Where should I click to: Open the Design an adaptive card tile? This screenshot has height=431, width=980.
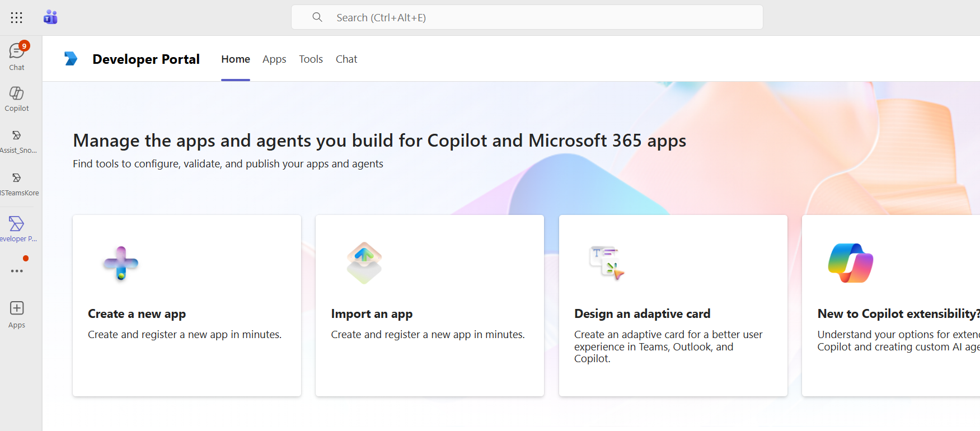673,306
